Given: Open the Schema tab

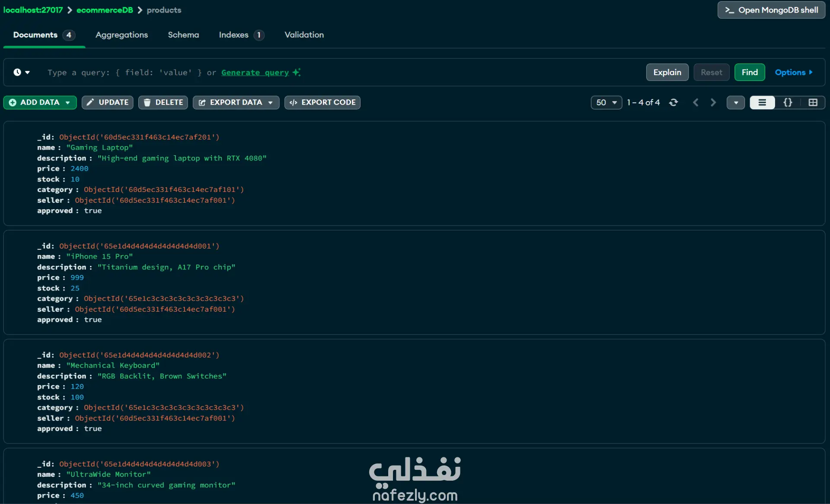Looking at the screenshot, I should click(x=183, y=35).
